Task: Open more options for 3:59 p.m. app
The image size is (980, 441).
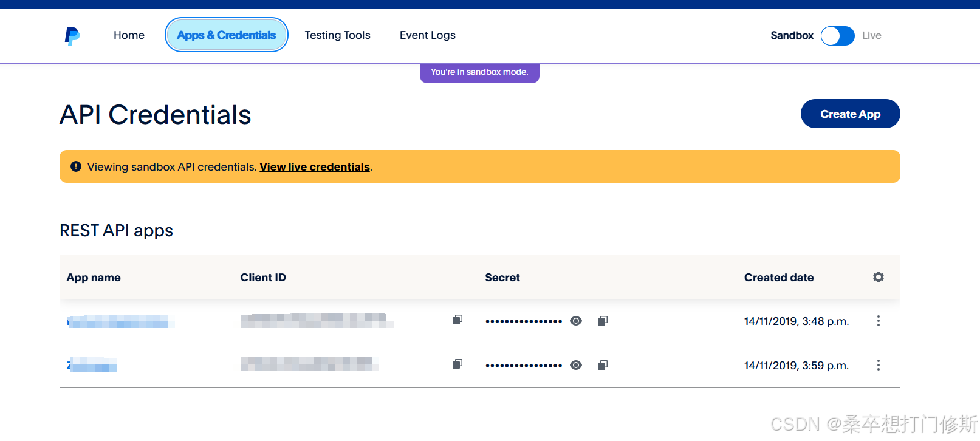Action: [x=878, y=365]
